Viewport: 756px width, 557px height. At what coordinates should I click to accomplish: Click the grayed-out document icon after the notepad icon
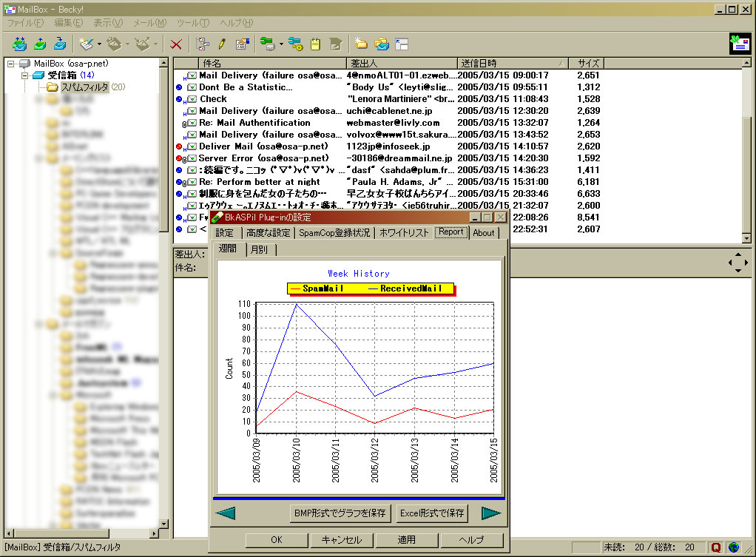[336, 44]
